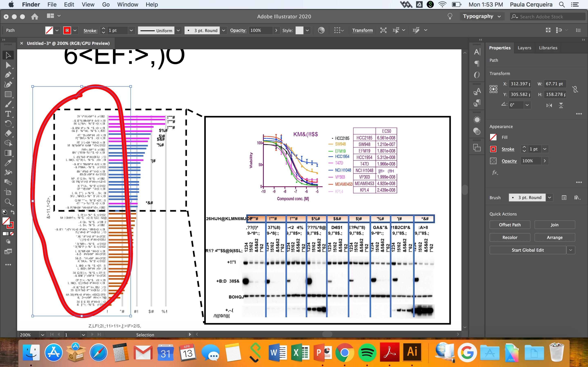The image size is (588, 367).
Task: Click the Start Global Edit button
Action: [x=528, y=250]
